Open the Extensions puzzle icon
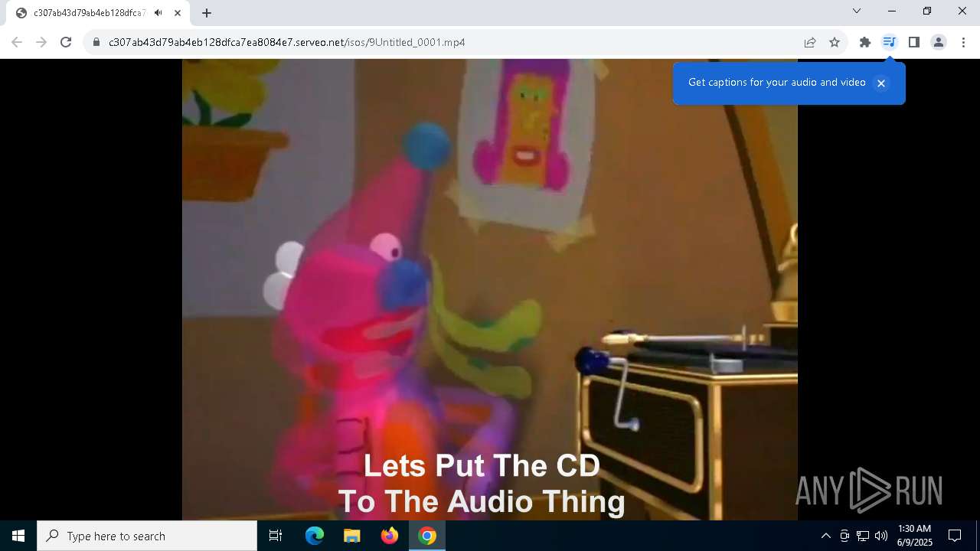This screenshot has height=551, width=980. point(865,42)
